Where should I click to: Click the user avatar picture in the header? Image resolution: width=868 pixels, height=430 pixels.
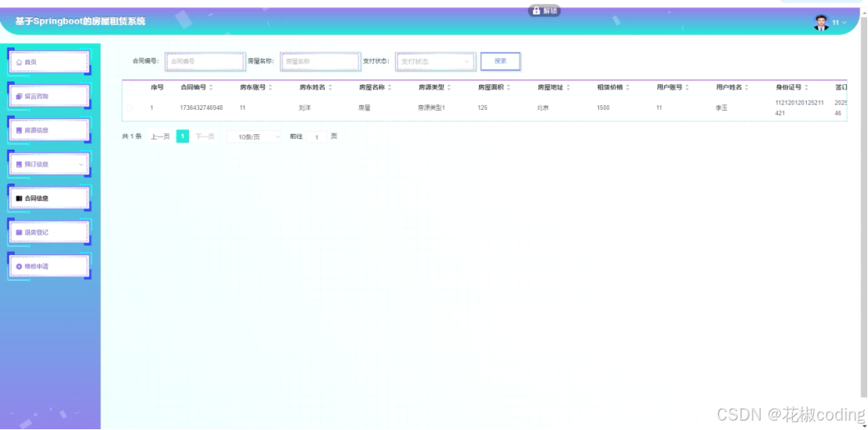tap(821, 23)
